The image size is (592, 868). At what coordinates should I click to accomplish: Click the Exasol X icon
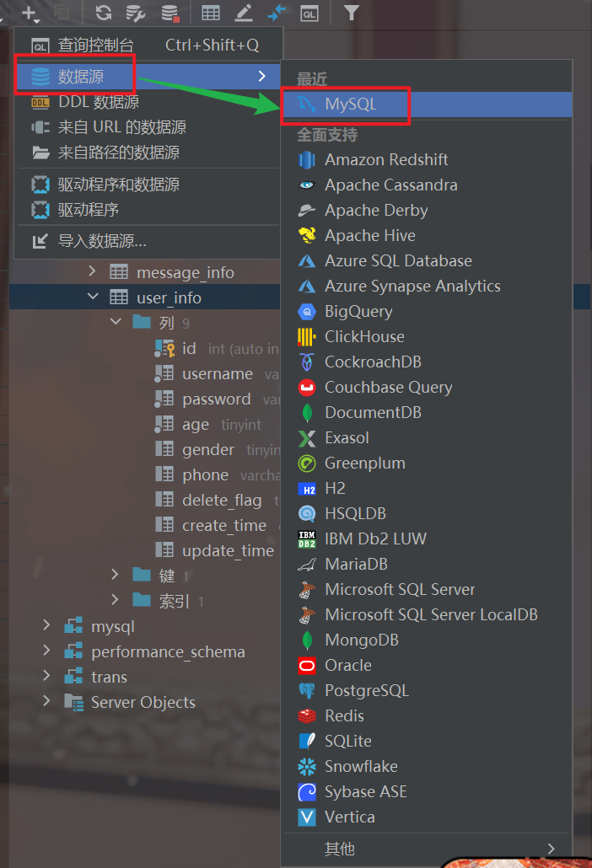coord(307,438)
